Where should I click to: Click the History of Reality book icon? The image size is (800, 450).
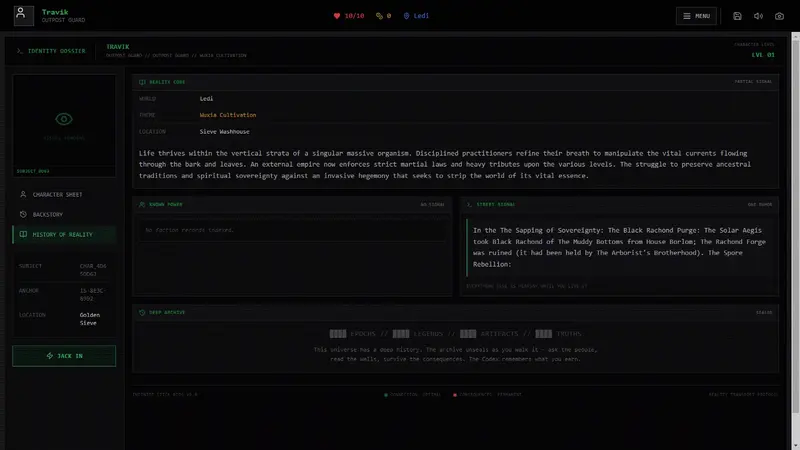[x=23, y=234]
